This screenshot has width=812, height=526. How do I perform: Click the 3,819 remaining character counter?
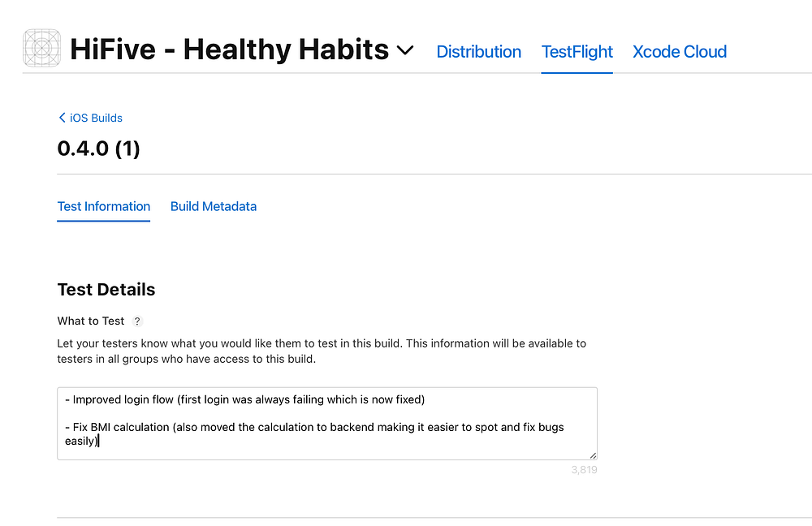(x=585, y=470)
